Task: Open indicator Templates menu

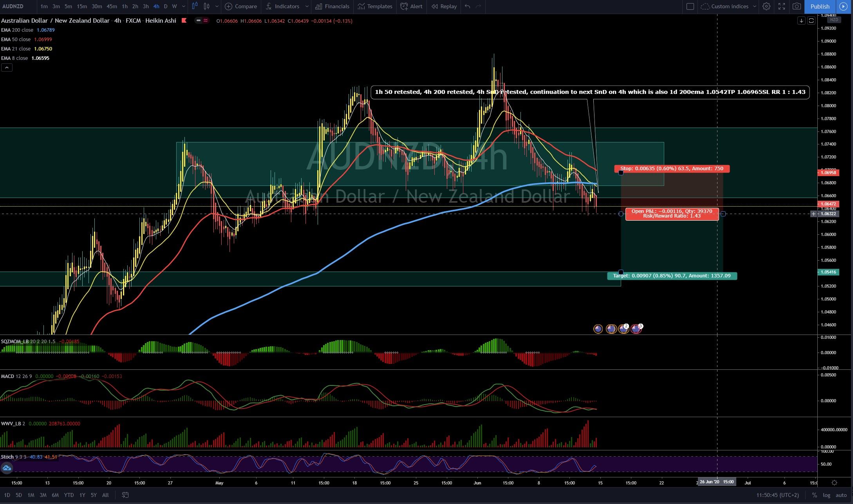Action: tap(375, 6)
